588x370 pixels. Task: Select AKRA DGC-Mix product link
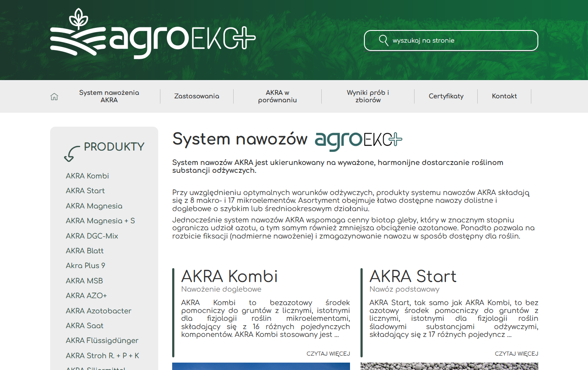(x=92, y=236)
